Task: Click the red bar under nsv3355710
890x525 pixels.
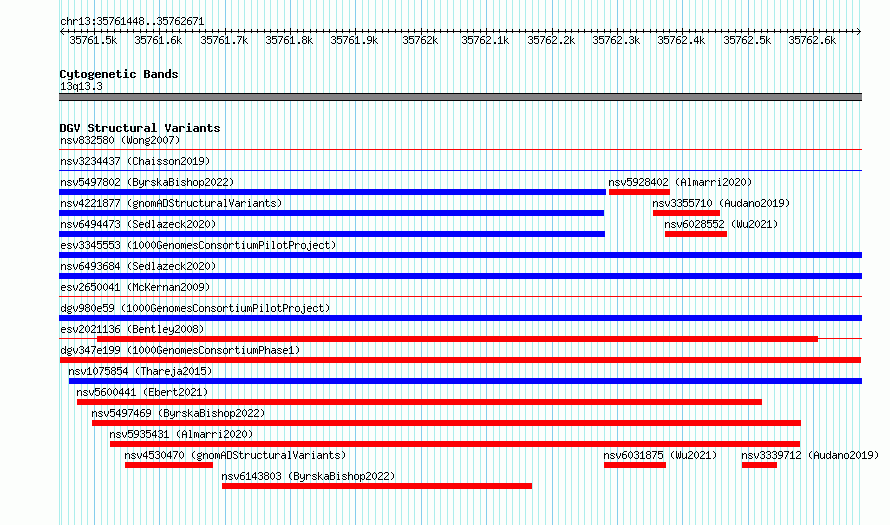Action: click(x=686, y=213)
